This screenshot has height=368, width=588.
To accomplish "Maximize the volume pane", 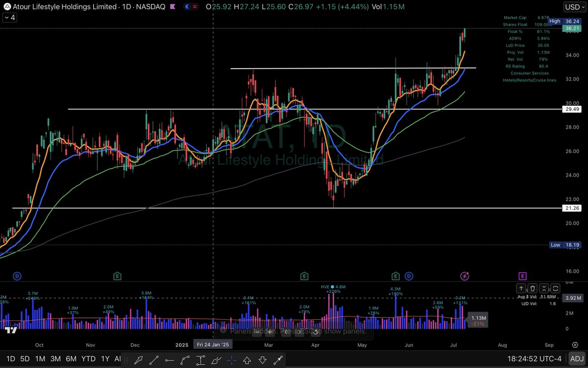I will pyautogui.click(x=555, y=288).
